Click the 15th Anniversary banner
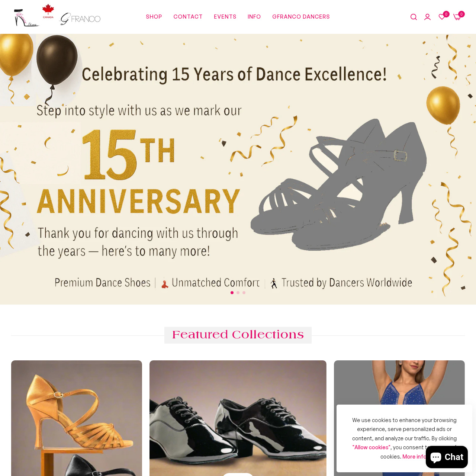Viewport: 476px width, 476px height. coord(238,169)
